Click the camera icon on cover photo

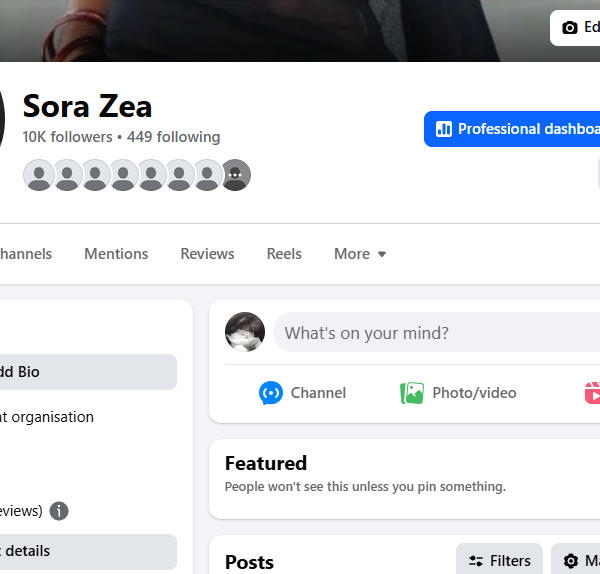pyautogui.click(x=569, y=28)
